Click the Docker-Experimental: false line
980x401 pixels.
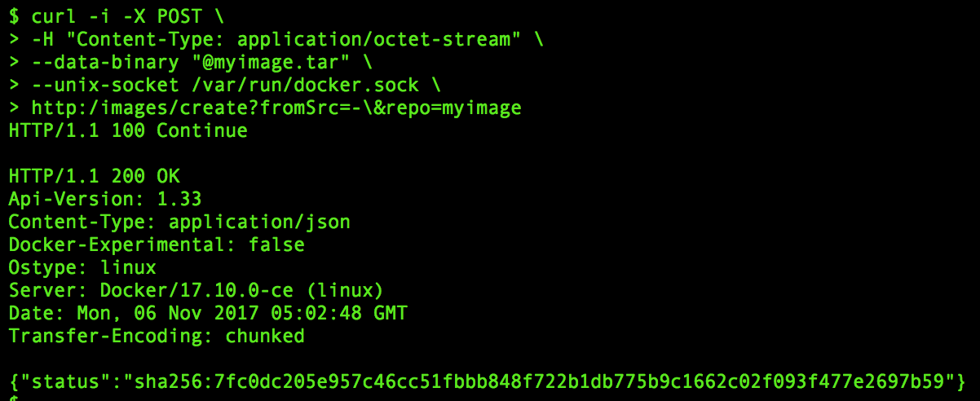pos(157,245)
